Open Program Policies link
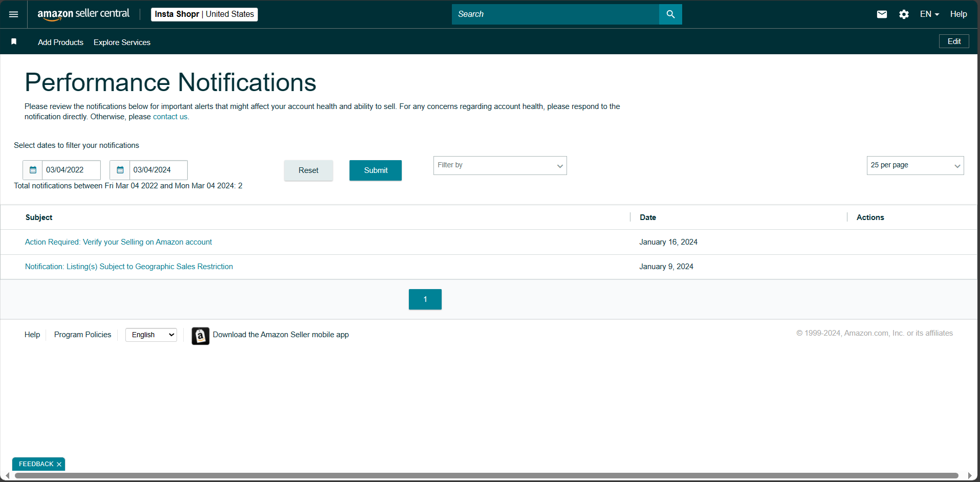The image size is (980, 482). point(82,335)
